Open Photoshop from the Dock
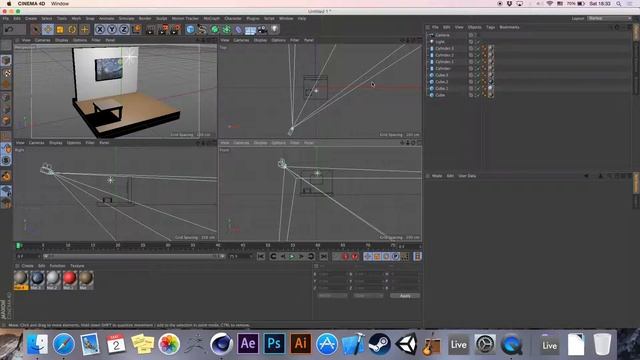The height and width of the screenshot is (360, 640). coord(274,344)
